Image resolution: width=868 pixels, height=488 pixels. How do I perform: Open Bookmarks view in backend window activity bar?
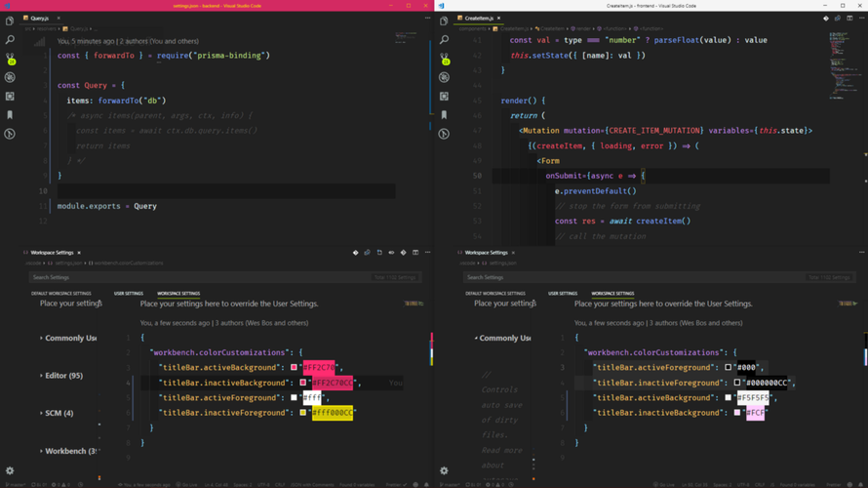10,114
